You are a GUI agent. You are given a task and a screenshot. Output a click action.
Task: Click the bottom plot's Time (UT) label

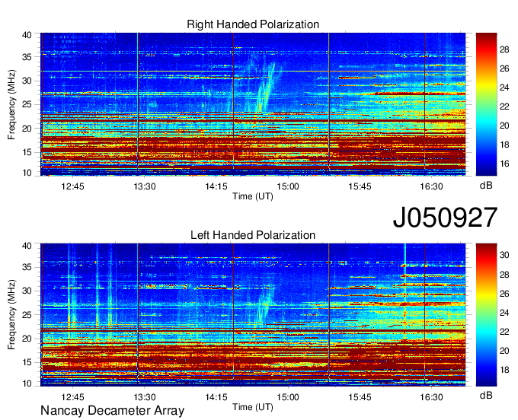tap(253, 407)
